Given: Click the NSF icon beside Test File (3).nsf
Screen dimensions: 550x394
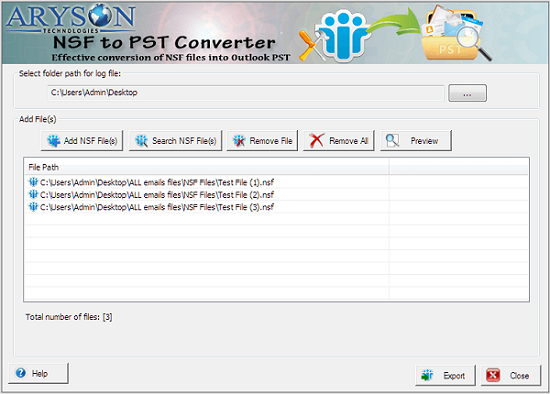Looking at the screenshot, I should (33, 207).
